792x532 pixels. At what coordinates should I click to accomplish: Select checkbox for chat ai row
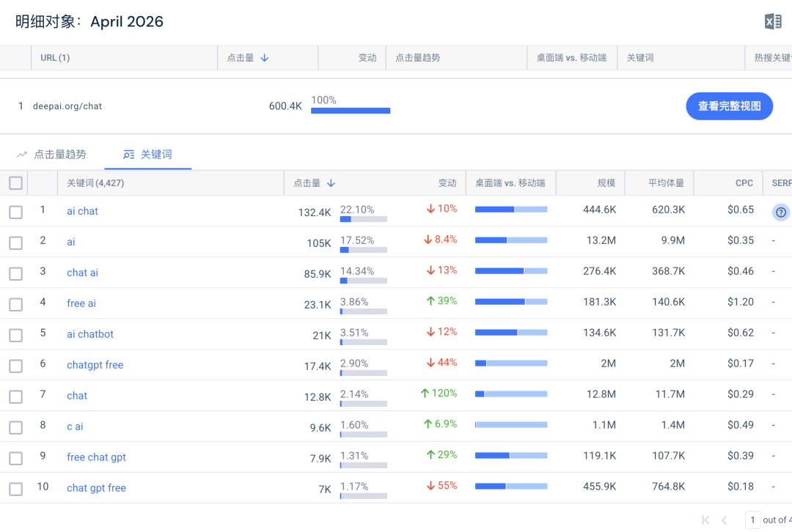coord(15,273)
